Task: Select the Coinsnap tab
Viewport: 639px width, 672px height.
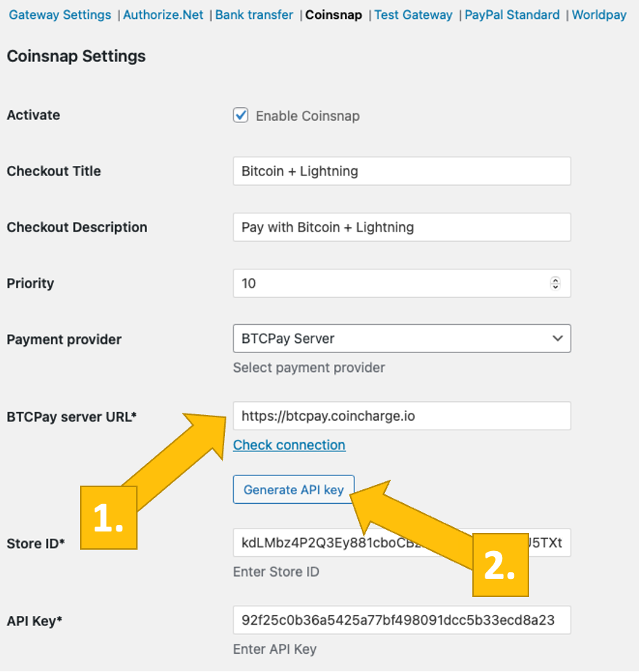Action: pyautogui.click(x=333, y=15)
